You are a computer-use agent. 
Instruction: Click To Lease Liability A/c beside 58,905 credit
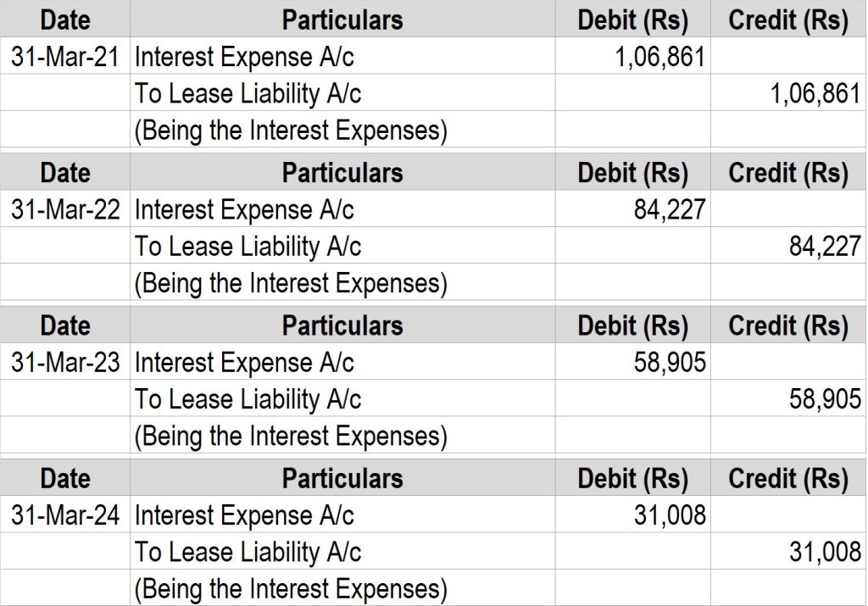tap(248, 399)
